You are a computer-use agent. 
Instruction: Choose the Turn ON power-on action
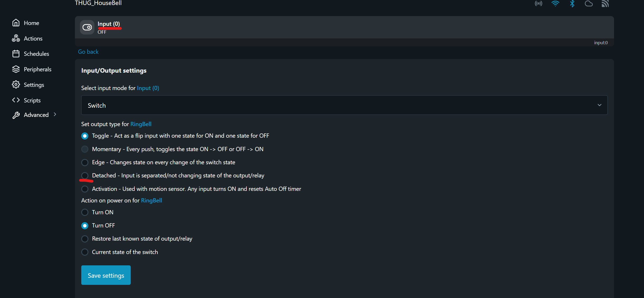[x=85, y=212]
